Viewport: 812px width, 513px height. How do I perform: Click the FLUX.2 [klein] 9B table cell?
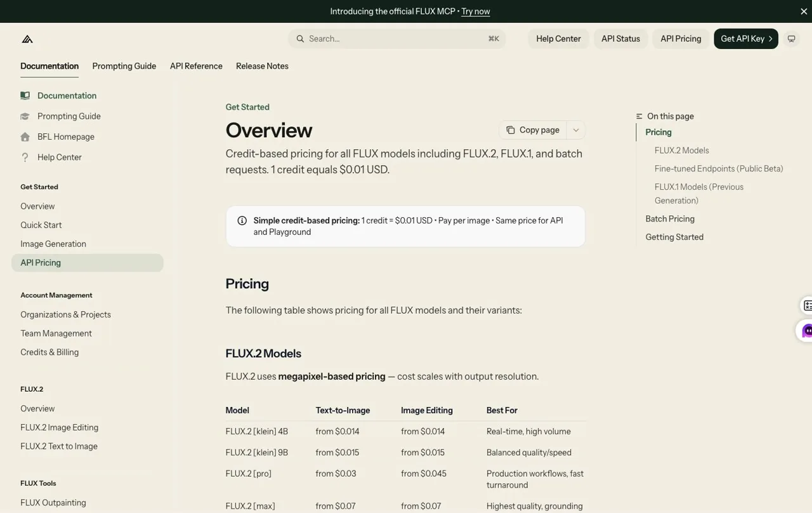pyautogui.click(x=257, y=453)
